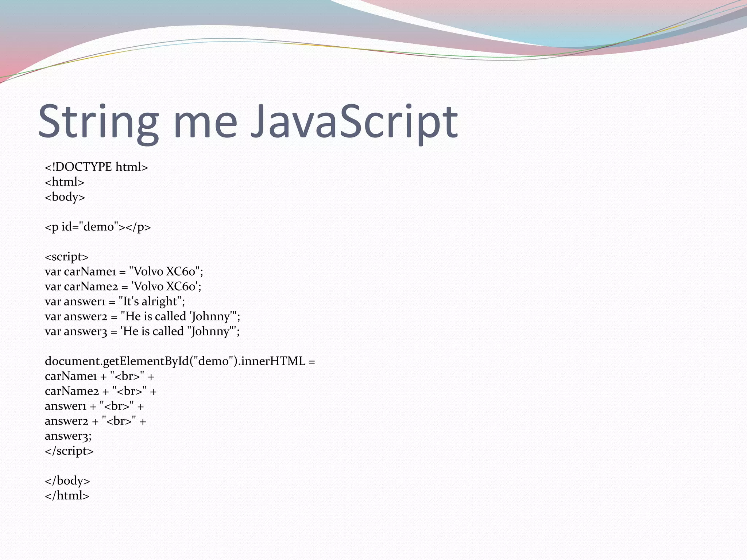Viewport: 747px width, 560px height.
Task: Click the 'var answer2' He is called Johnny line
Action: [143, 316]
